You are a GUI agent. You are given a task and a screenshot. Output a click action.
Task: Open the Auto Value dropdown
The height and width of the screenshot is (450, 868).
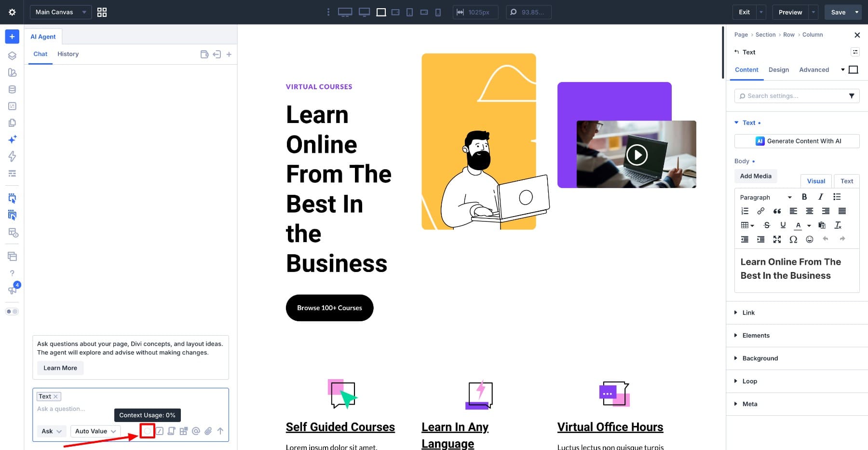click(95, 431)
